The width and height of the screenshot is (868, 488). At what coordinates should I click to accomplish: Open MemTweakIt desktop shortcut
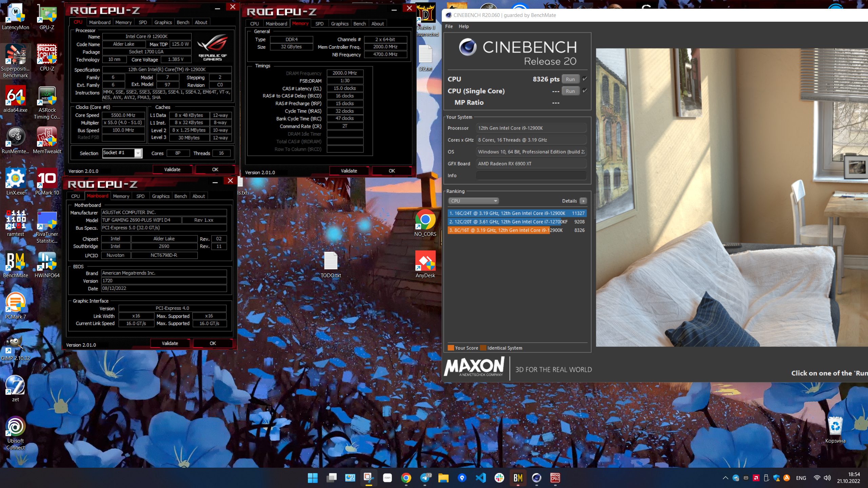click(47, 140)
